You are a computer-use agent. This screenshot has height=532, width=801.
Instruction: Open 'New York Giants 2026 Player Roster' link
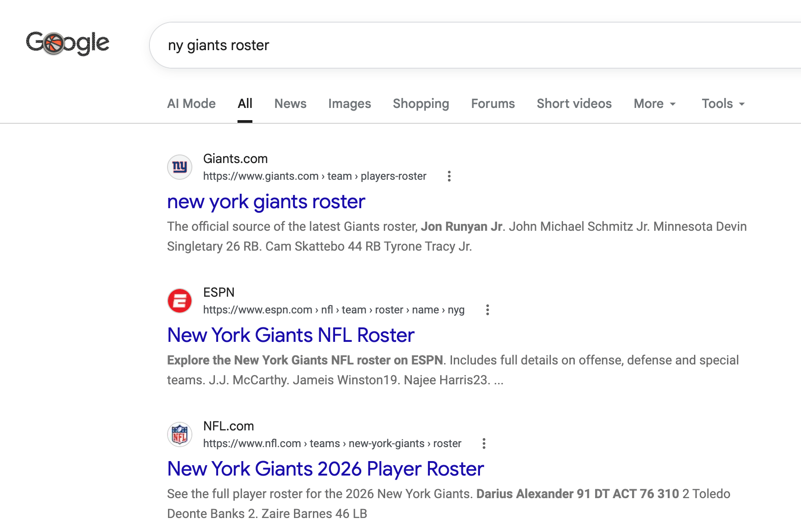click(326, 469)
